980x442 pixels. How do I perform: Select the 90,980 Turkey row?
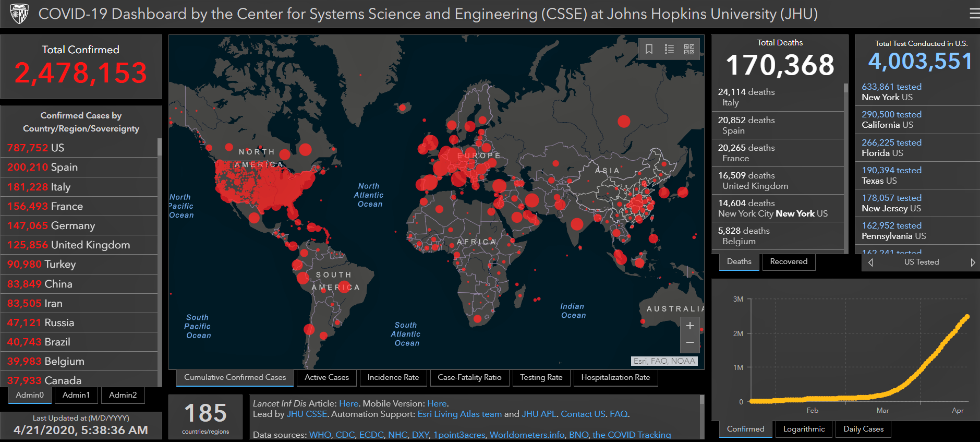(x=79, y=264)
